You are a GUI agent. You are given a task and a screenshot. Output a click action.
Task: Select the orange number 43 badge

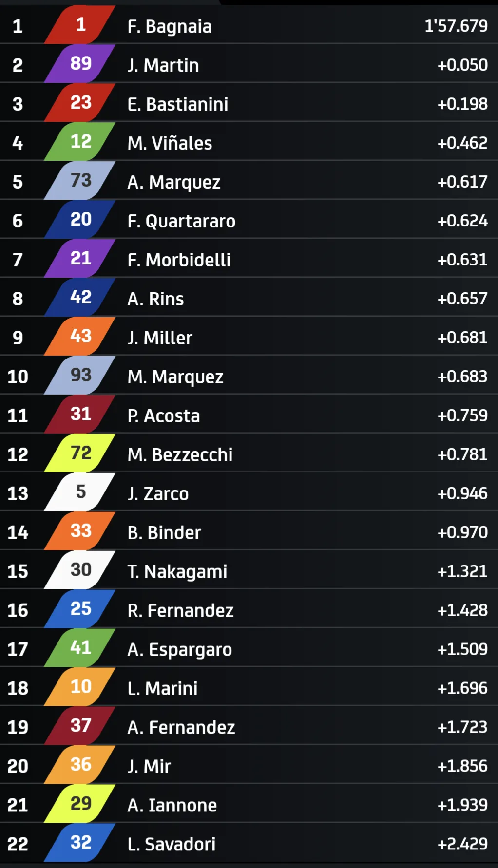[x=80, y=336]
